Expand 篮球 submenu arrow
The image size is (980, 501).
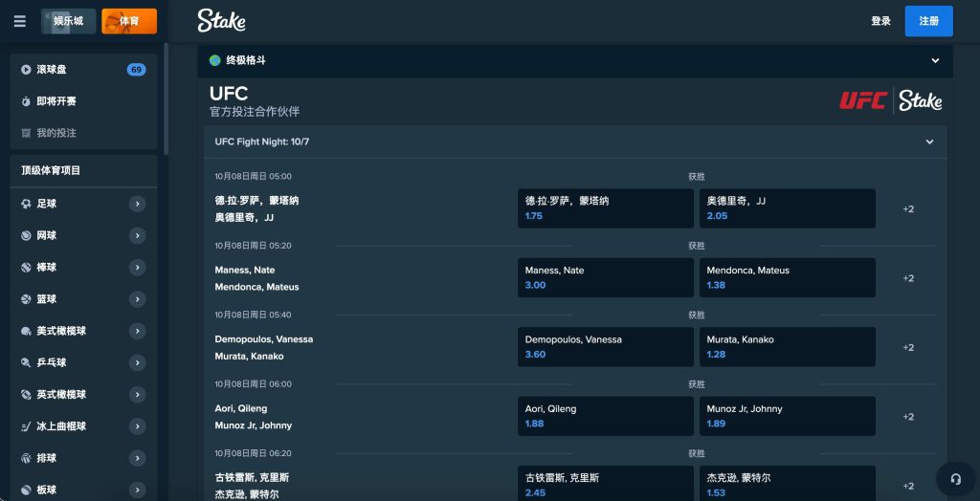tap(138, 299)
